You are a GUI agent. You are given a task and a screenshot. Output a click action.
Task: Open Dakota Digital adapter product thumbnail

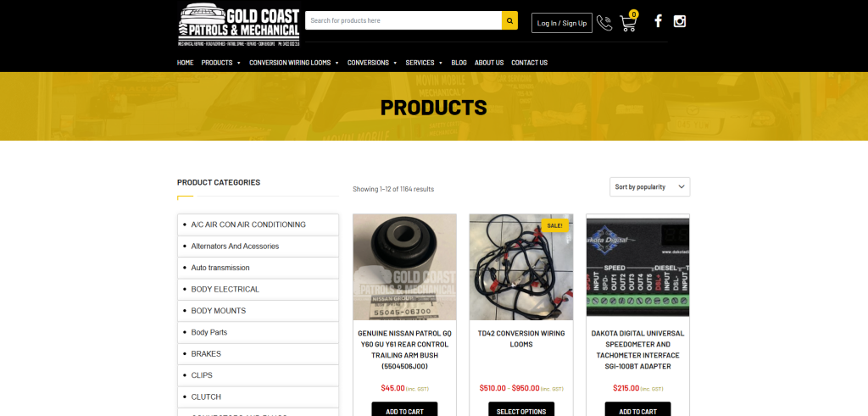click(x=637, y=267)
